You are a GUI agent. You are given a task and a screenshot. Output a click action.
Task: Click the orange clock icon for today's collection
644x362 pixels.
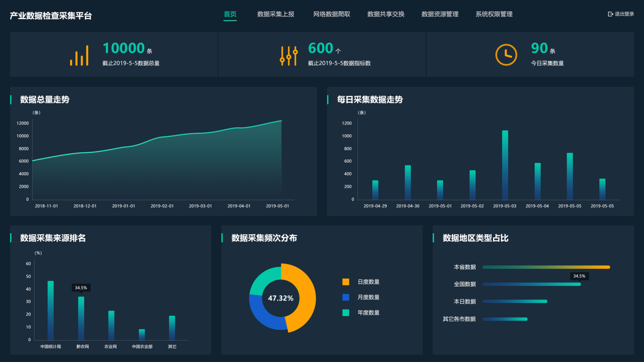point(506,55)
